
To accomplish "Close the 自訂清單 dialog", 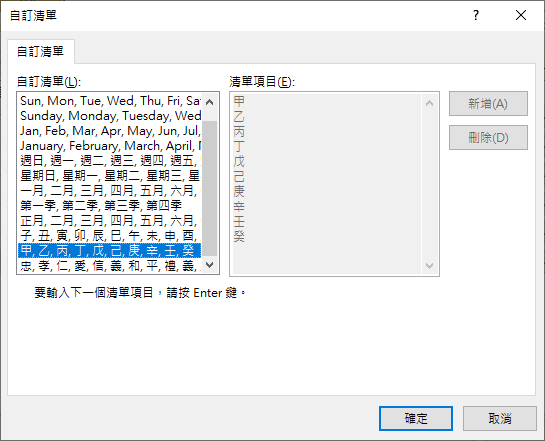I will [x=521, y=15].
